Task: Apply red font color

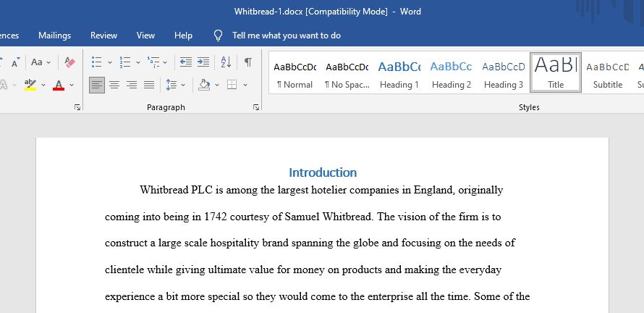Action: 59,85
